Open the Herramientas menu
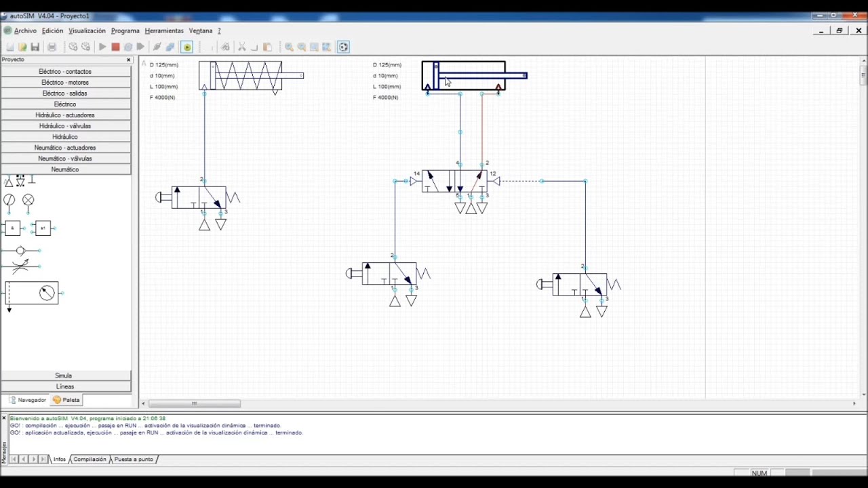The height and width of the screenshot is (488, 868). [164, 30]
